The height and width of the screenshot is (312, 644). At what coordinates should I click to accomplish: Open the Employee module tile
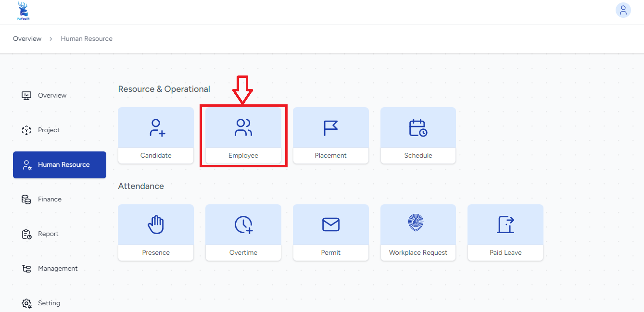pos(243,136)
